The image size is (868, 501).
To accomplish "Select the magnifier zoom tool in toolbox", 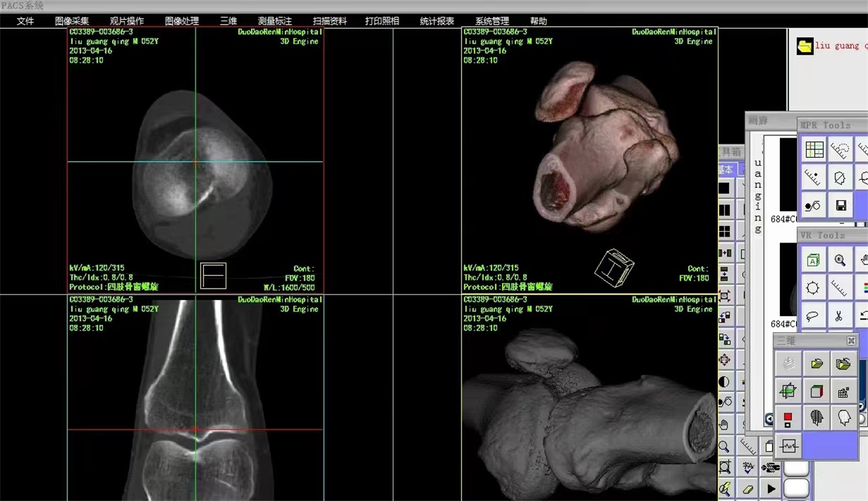I will 724,446.
